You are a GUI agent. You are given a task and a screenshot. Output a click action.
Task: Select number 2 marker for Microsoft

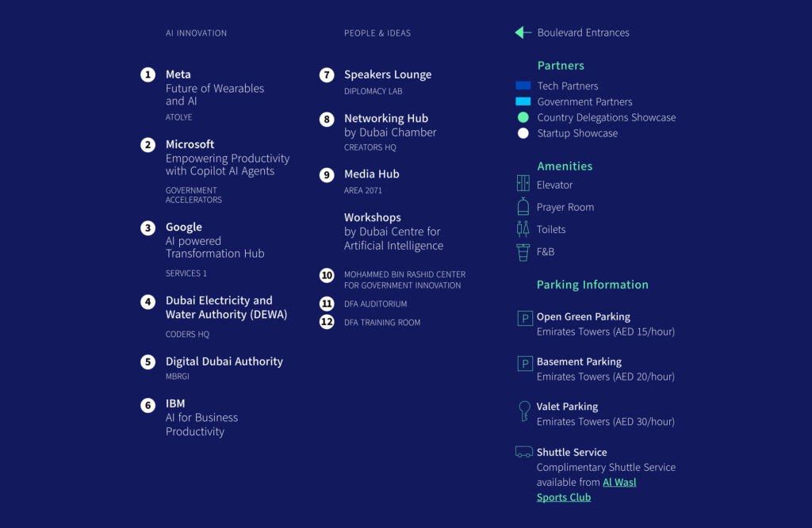click(x=148, y=144)
